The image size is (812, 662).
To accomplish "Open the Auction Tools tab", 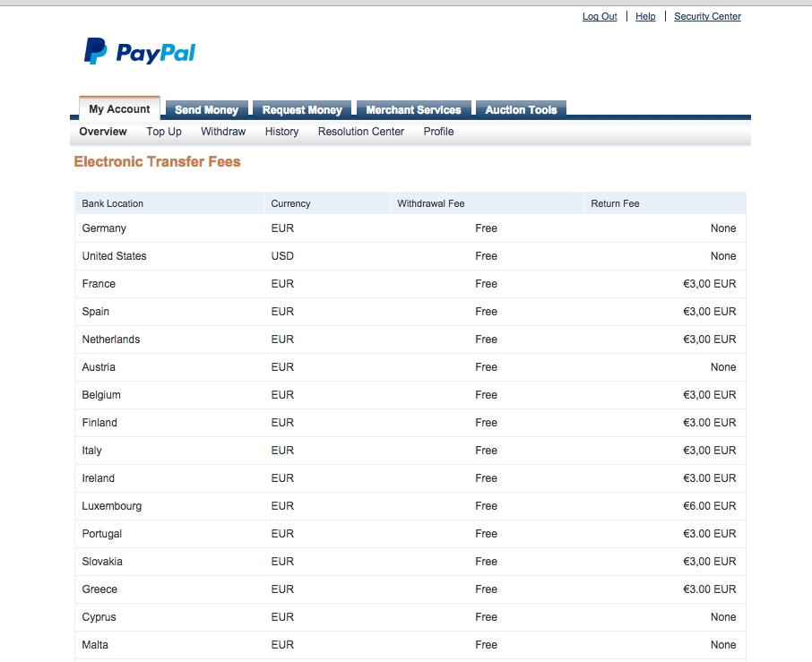I will 521,109.
